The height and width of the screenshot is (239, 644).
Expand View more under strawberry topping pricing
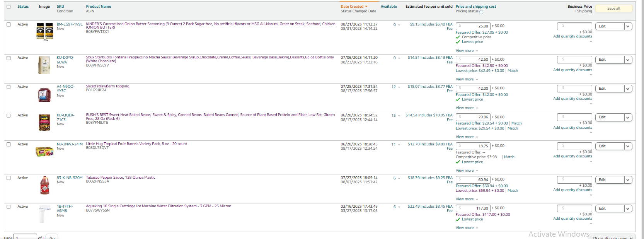tap(467, 108)
